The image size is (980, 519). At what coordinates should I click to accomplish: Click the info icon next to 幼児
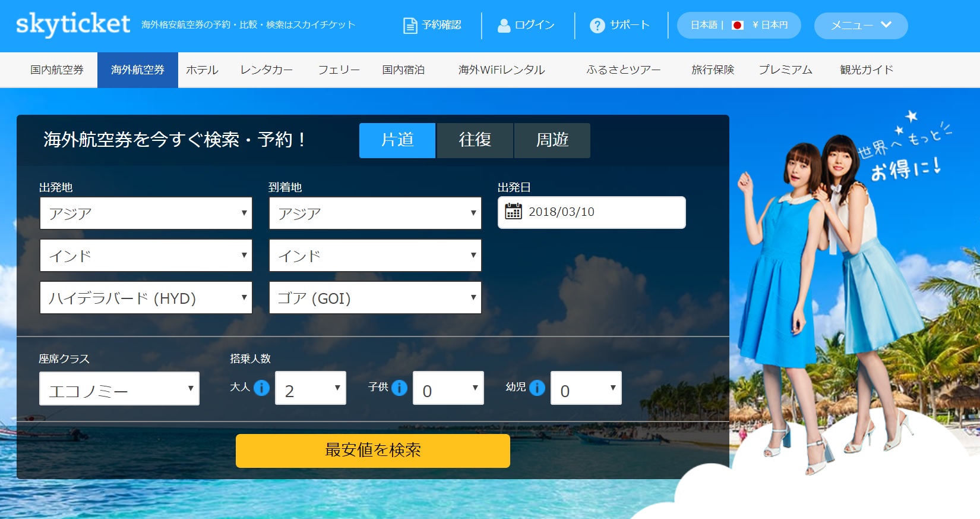coord(537,388)
